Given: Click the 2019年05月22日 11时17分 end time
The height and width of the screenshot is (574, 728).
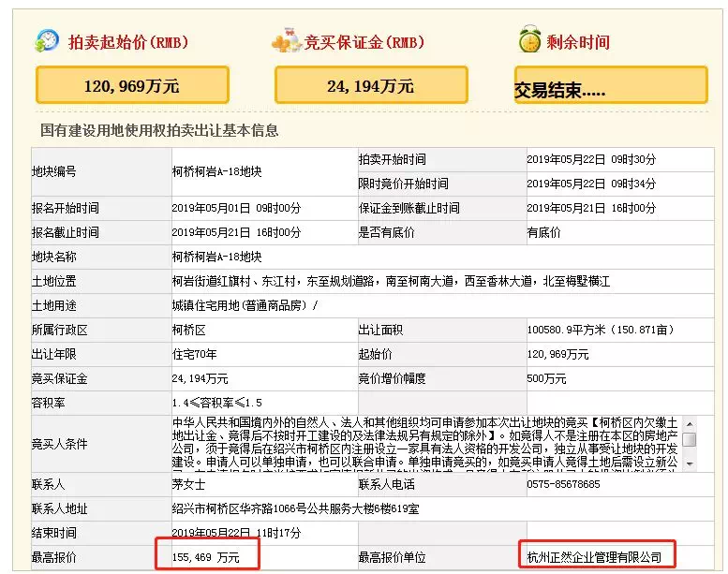Looking at the screenshot, I should (x=236, y=533).
